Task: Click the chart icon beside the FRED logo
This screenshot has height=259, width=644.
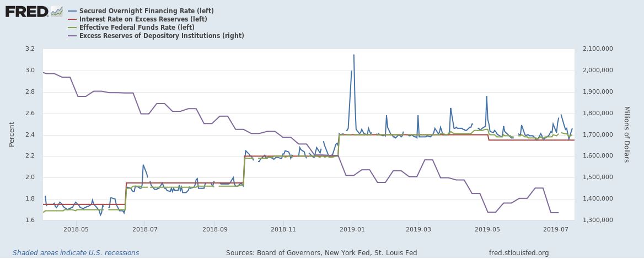Action: pyautogui.click(x=57, y=11)
